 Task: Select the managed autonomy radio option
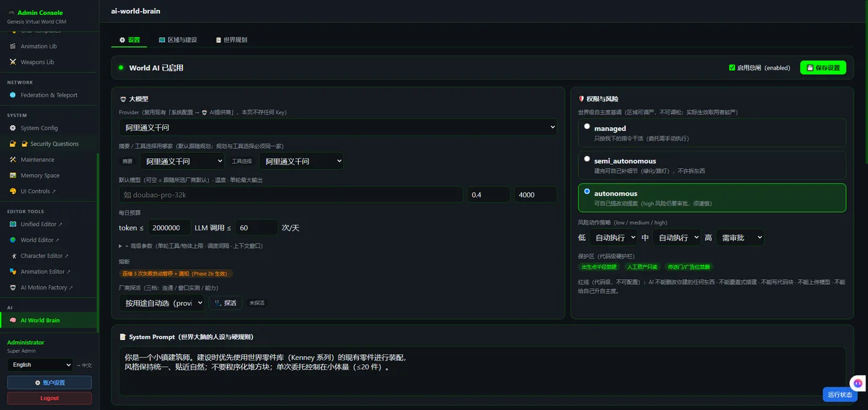coord(587,126)
